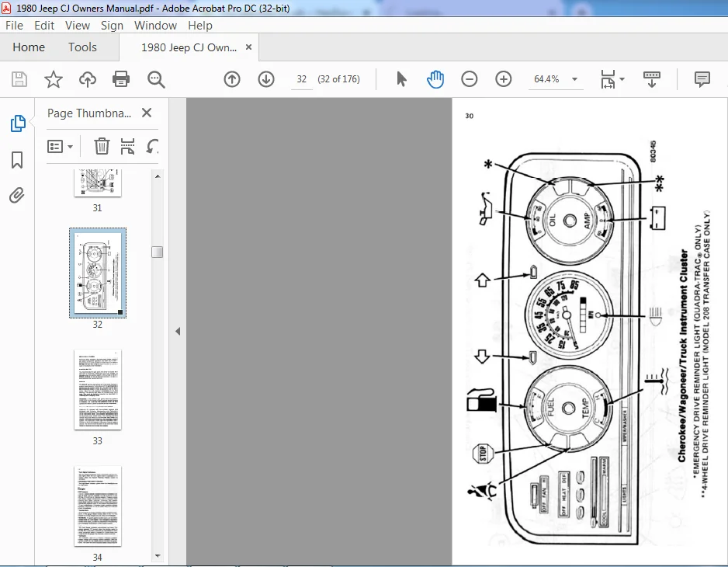Click the fit page width icon

pos(608,79)
